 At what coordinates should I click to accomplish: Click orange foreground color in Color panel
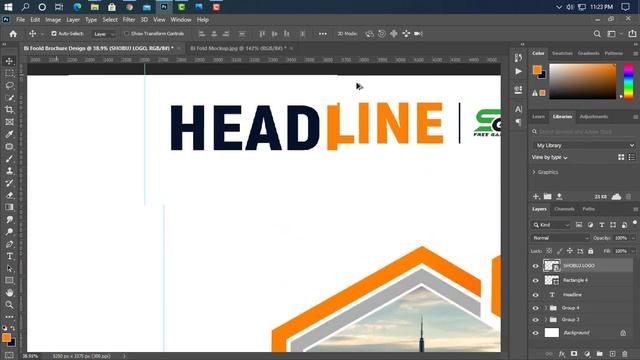coord(537,70)
